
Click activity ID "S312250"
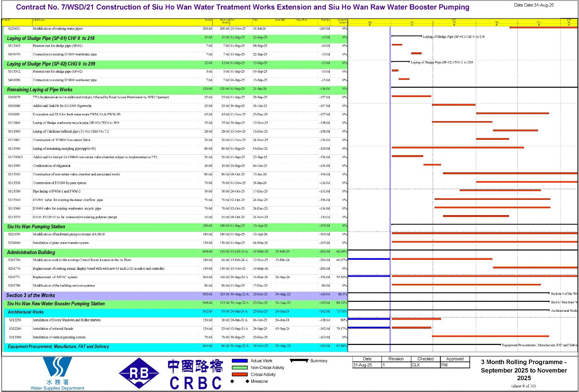pyautogui.click(x=15, y=320)
